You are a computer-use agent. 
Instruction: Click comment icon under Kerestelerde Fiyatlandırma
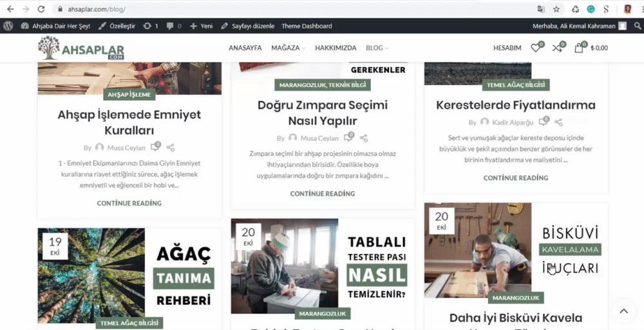click(544, 121)
